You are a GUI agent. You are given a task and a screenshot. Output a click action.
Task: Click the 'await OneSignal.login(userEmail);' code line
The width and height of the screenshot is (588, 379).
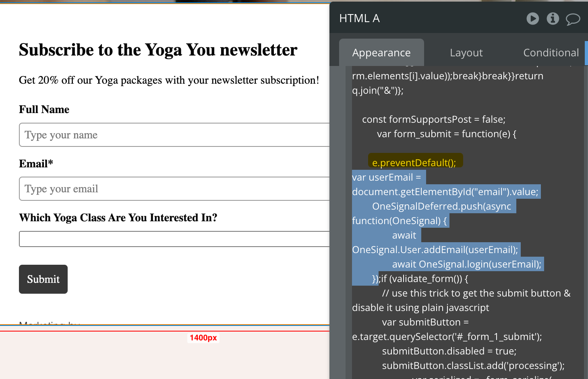click(466, 264)
